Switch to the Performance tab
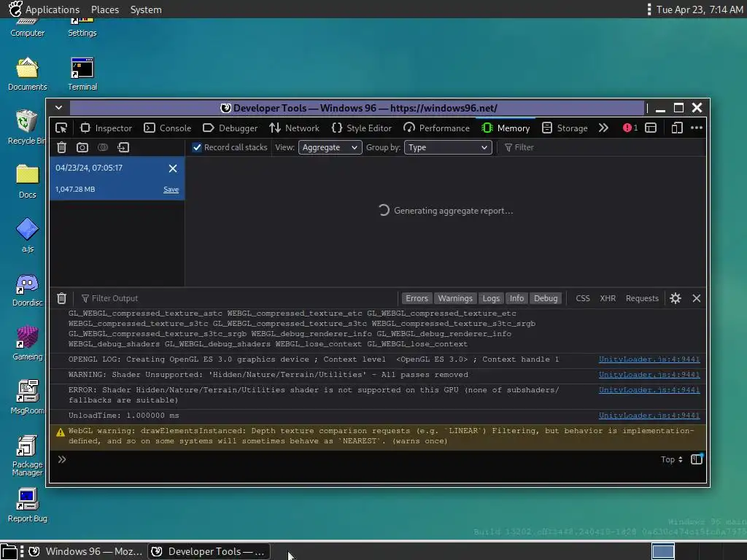 click(x=436, y=128)
